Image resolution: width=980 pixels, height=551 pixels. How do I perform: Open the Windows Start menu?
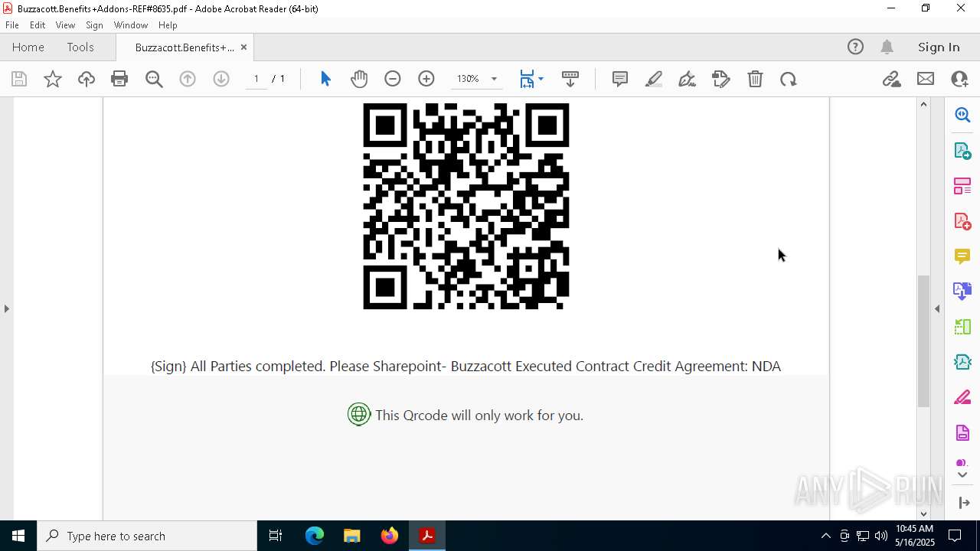point(18,536)
